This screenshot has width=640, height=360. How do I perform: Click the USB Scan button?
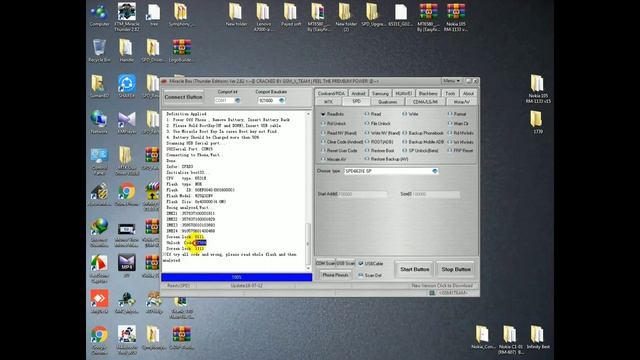pos(345,263)
